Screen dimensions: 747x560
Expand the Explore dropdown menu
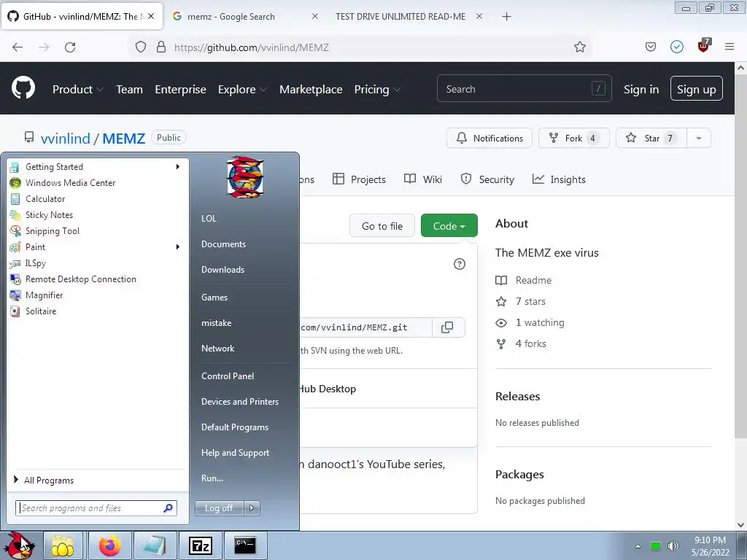[x=242, y=89]
